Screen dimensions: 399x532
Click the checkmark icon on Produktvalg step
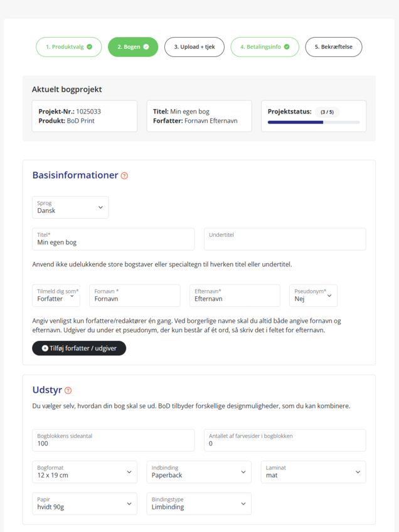tap(89, 47)
